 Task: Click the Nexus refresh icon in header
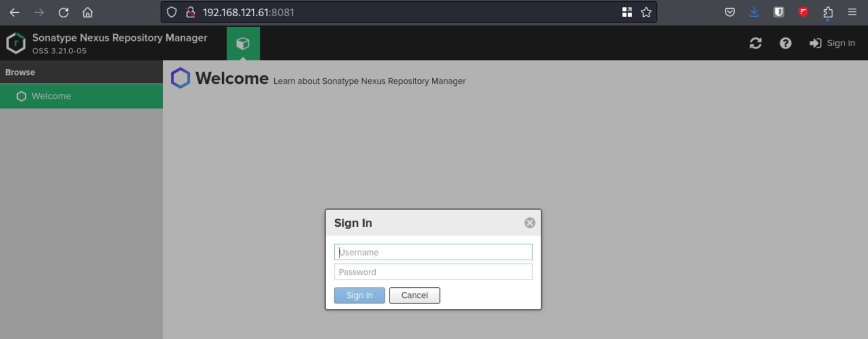coord(756,43)
